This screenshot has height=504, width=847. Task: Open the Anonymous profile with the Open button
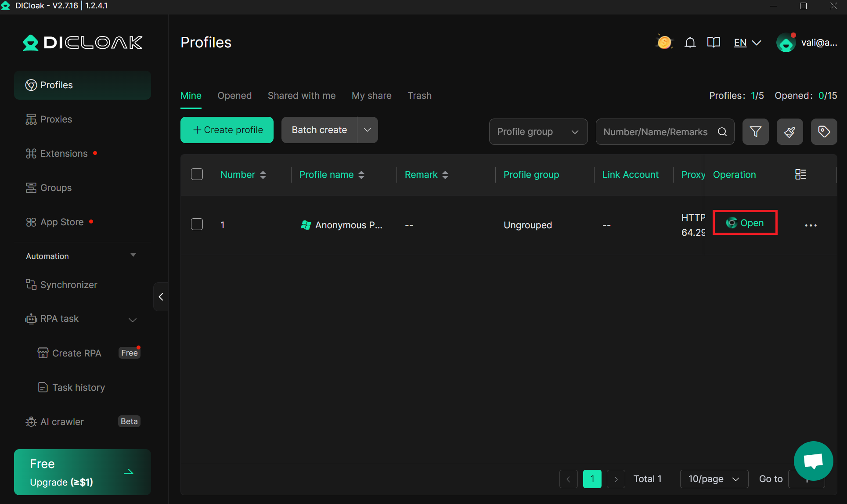point(745,223)
